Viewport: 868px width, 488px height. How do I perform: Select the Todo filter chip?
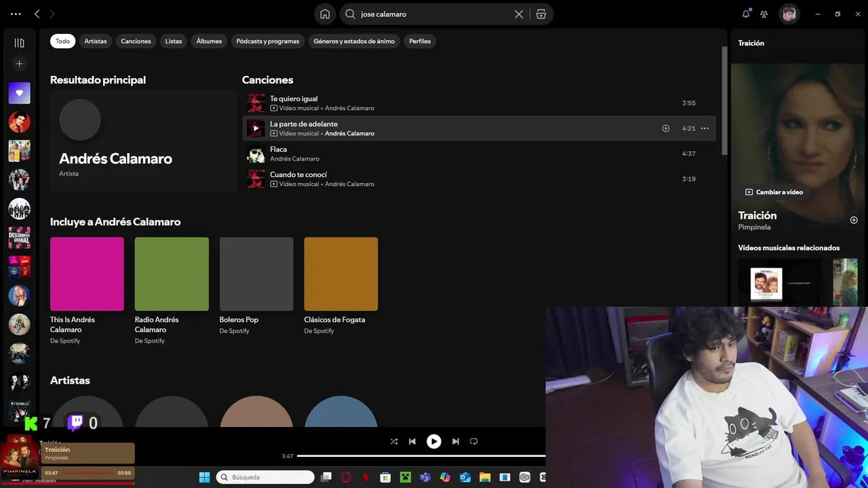(x=62, y=41)
